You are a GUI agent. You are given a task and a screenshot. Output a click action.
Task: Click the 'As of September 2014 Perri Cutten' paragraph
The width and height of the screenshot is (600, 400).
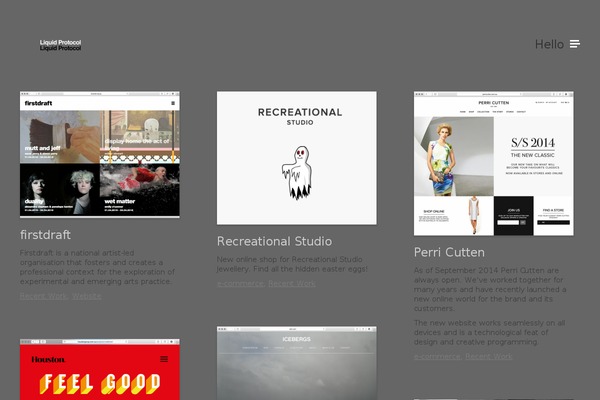point(490,289)
